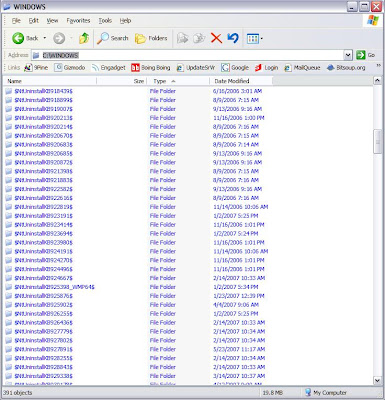Go up one folder level

coord(84,38)
